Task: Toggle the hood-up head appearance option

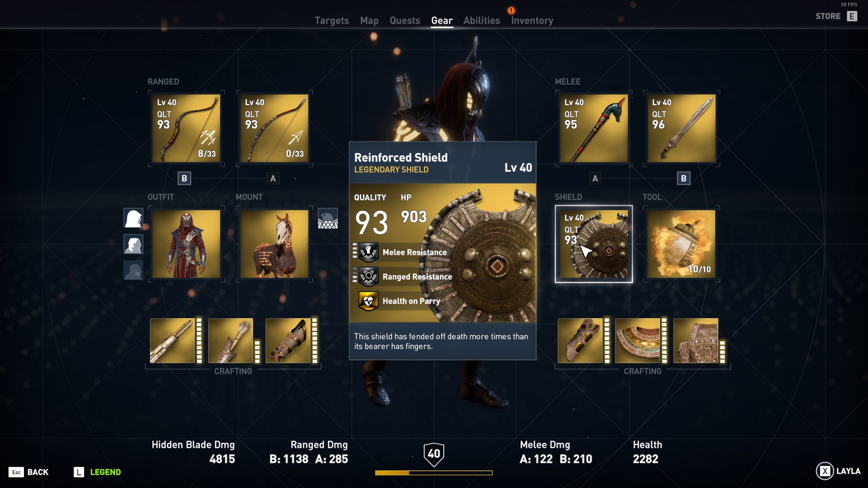Action: tap(133, 218)
